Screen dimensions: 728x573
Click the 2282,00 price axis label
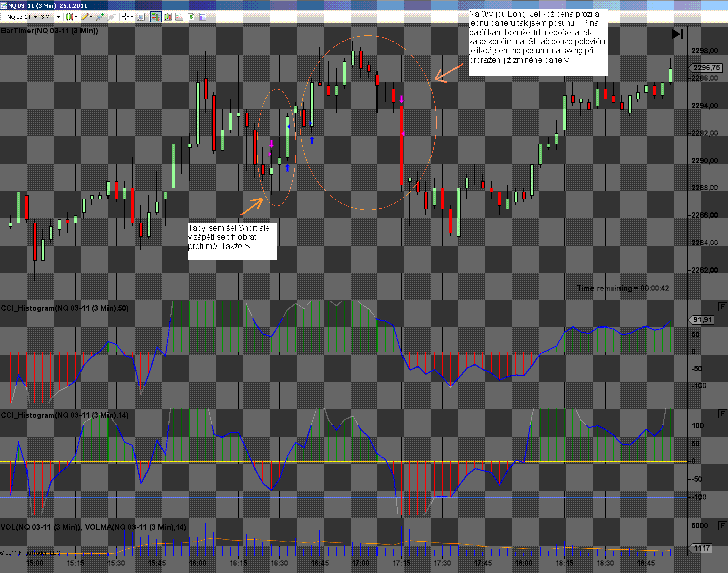pyautogui.click(x=705, y=270)
